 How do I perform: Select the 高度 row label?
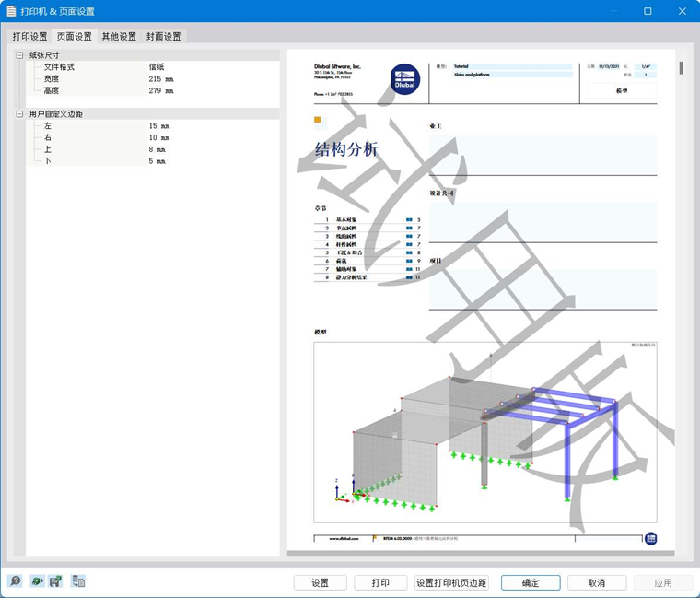(x=52, y=90)
